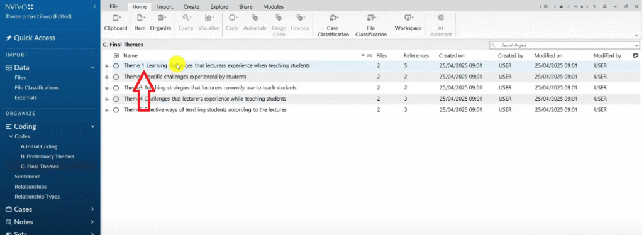Switch to the Create tab
This screenshot has height=235, width=644.
point(191,6)
